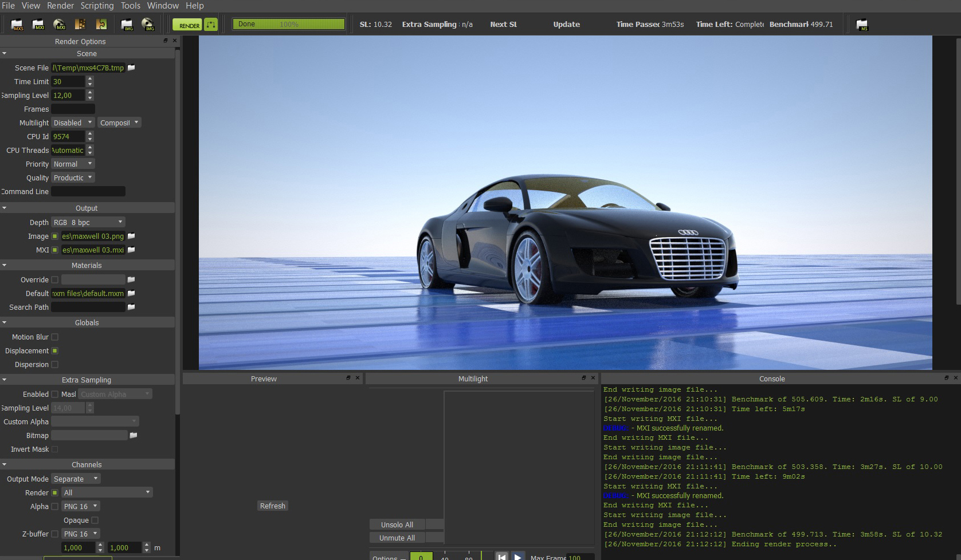Toggle the Render channel checkbox
Screen dimensions: 961x560
[55, 492]
